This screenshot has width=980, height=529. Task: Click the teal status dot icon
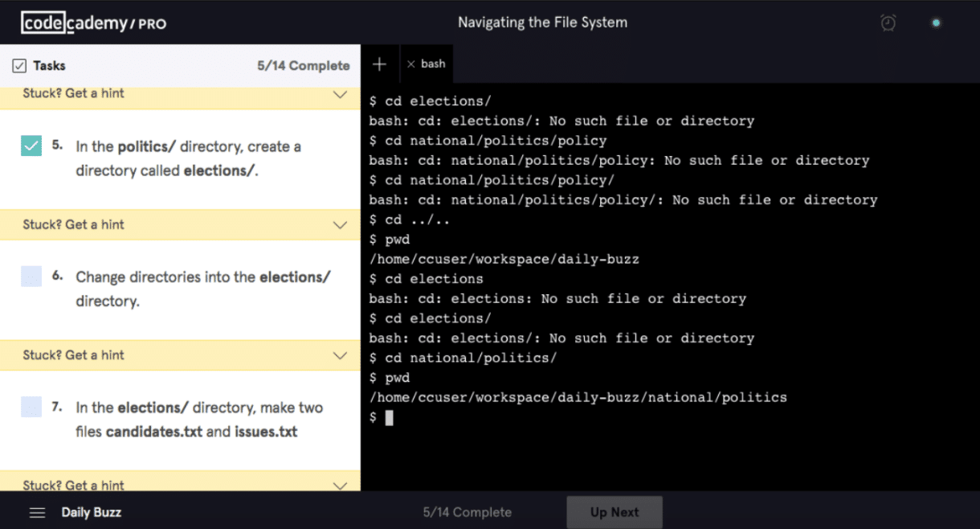[x=936, y=23]
